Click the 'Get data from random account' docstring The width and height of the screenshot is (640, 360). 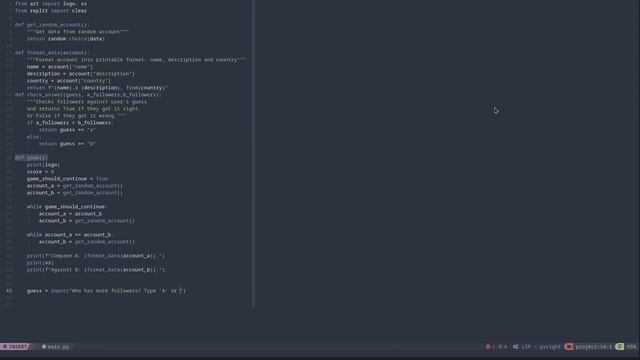(x=78, y=31)
